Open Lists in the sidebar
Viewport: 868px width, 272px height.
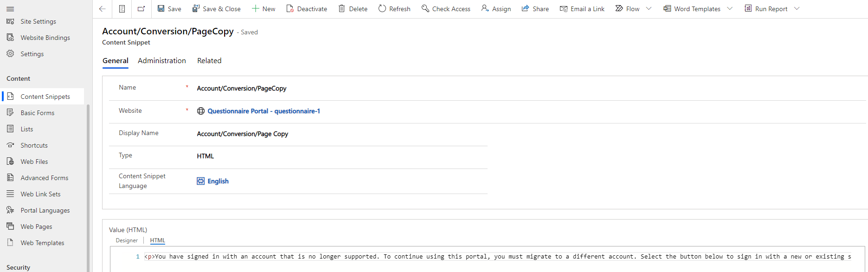[26, 129]
